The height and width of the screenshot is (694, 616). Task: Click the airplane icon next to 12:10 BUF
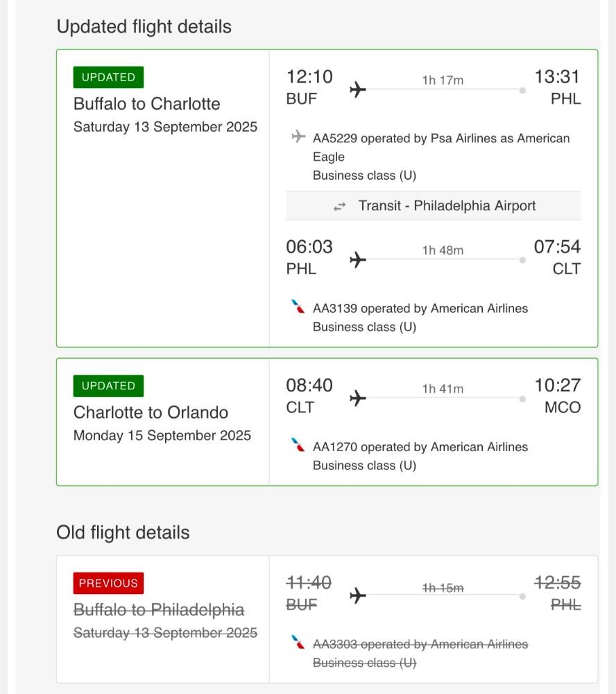[x=358, y=90]
